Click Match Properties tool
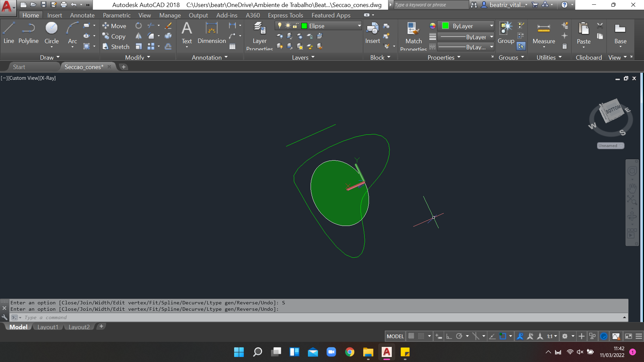The height and width of the screenshot is (362, 644). 414,36
